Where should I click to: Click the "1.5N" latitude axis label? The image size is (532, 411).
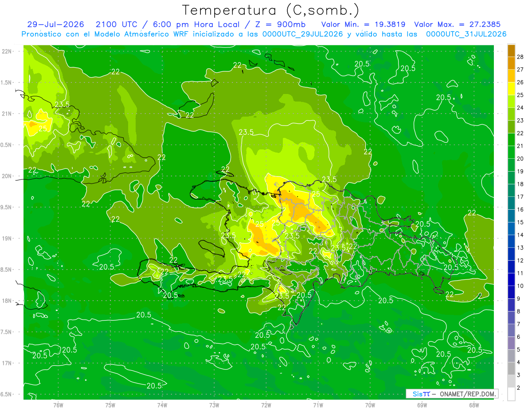(7, 82)
